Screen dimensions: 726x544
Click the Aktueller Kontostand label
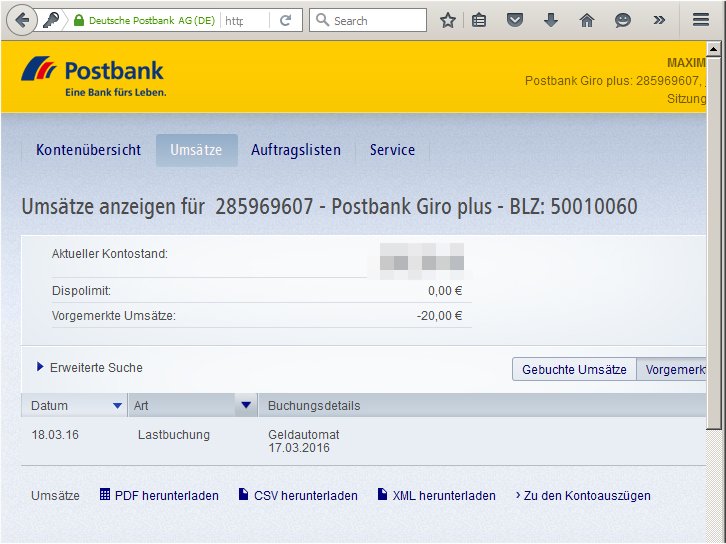coord(110,254)
